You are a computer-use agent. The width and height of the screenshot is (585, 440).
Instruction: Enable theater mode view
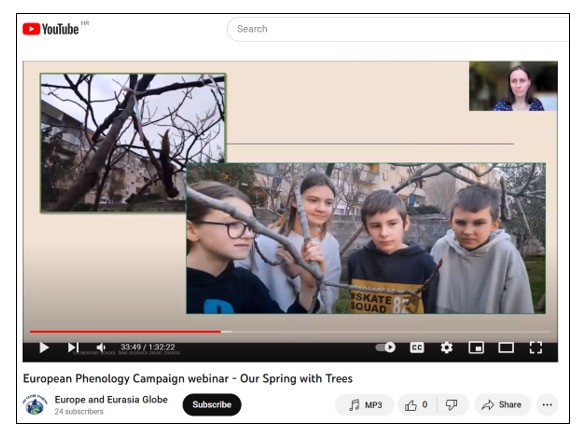[506, 348]
